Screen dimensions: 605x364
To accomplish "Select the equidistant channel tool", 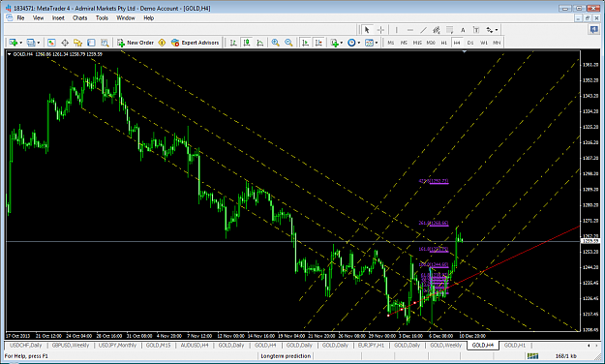I will [437, 30].
